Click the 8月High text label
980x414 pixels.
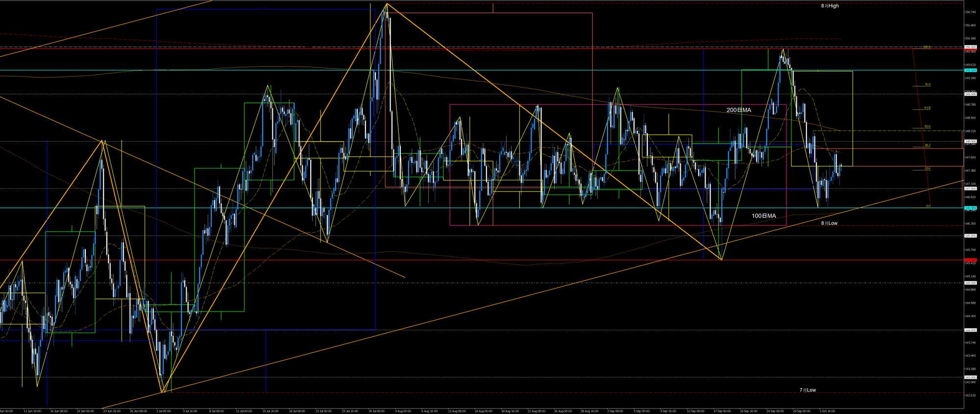point(830,6)
